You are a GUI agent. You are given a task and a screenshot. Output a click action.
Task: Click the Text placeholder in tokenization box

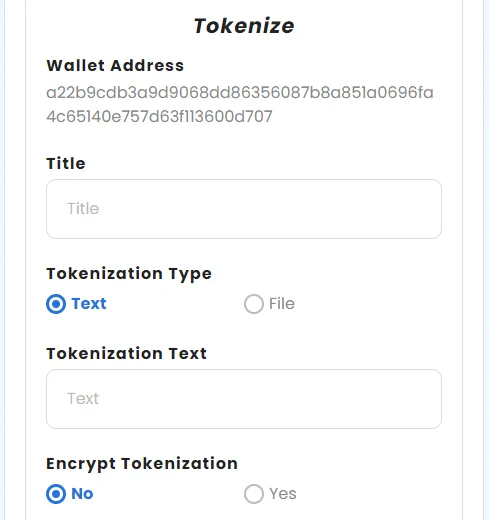click(x=83, y=399)
